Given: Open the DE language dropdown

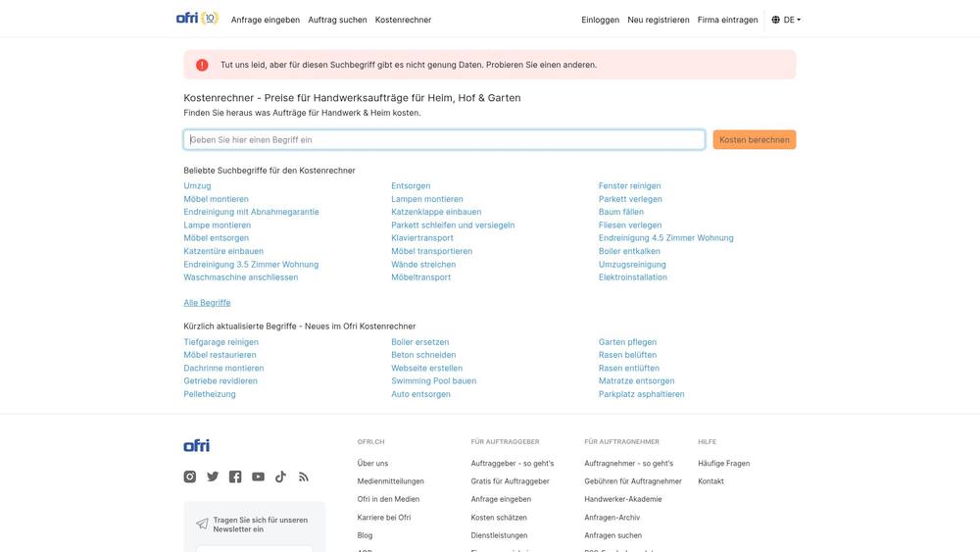Looking at the screenshot, I should click(x=786, y=20).
